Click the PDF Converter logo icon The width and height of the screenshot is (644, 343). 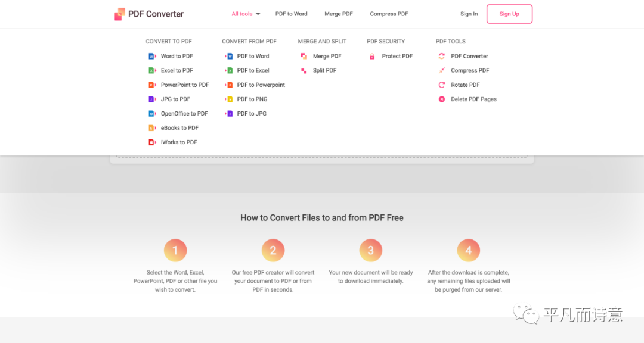pos(120,14)
